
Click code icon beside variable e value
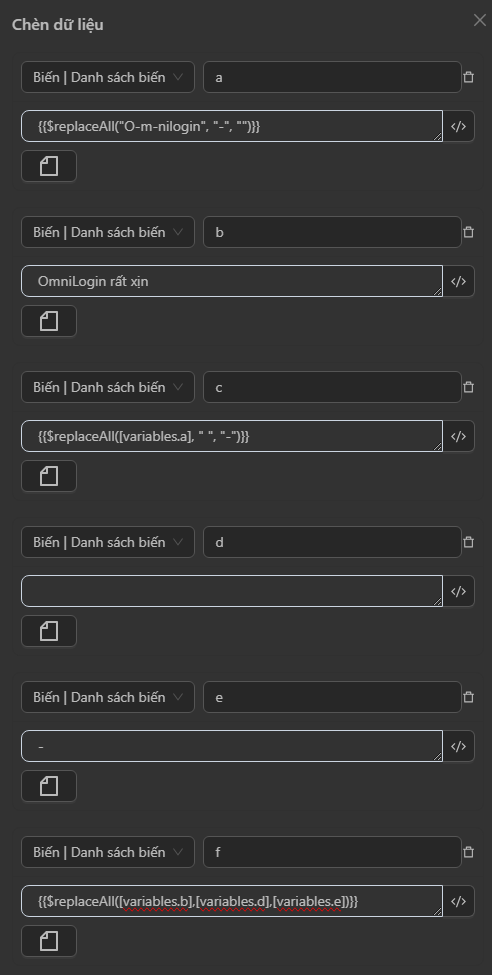pos(458,746)
